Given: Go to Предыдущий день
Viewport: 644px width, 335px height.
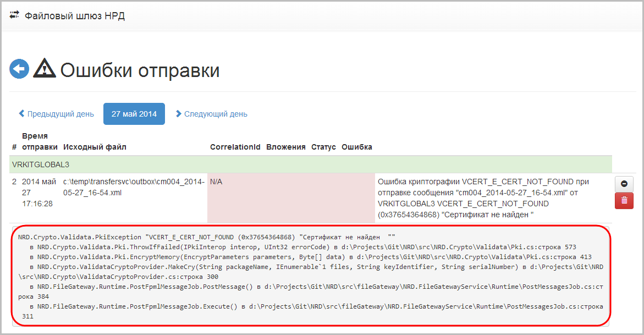Looking at the screenshot, I should click(56, 114).
